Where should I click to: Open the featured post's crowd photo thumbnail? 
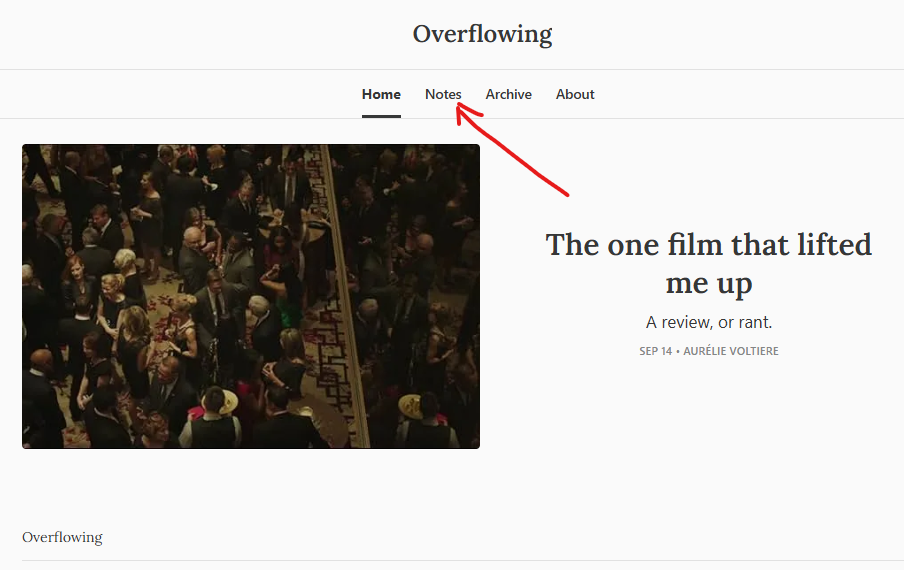[250, 296]
